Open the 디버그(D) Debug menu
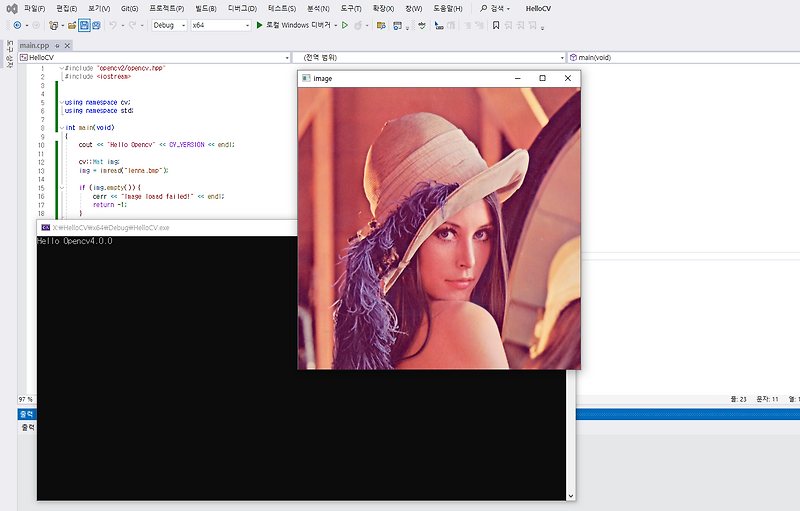800x511 pixels. (242, 9)
